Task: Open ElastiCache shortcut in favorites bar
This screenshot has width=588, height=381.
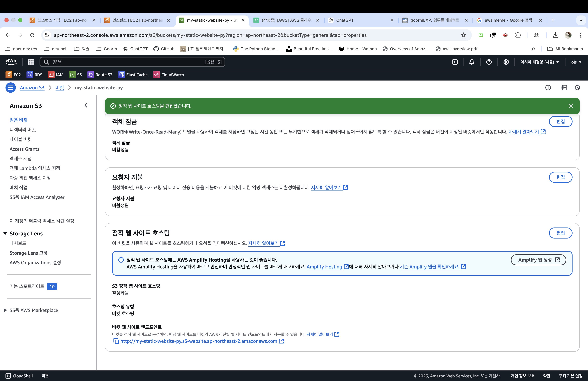Action: click(x=133, y=75)
